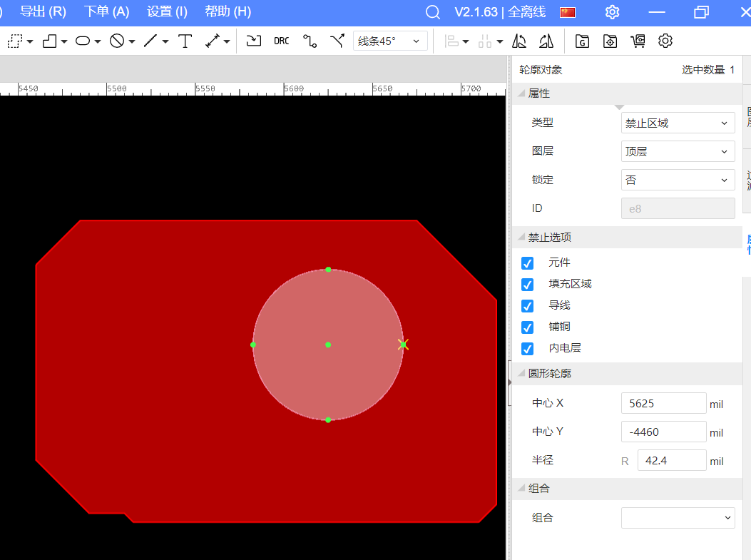Select the prohibited region circle-slash tool
The width and height of the screenshot is (751, 560).
point(117,41)
